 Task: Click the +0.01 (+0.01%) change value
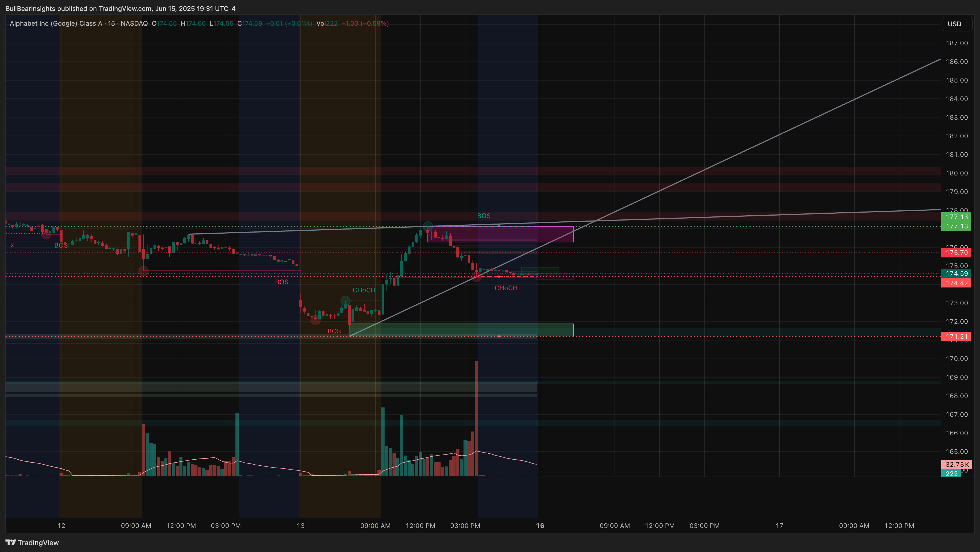289,24
